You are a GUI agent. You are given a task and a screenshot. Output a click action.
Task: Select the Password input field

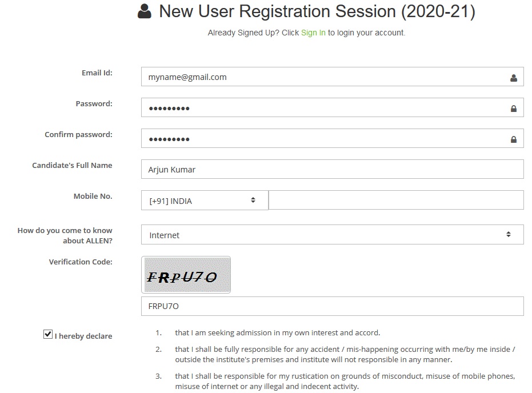(x=332, y=107)
